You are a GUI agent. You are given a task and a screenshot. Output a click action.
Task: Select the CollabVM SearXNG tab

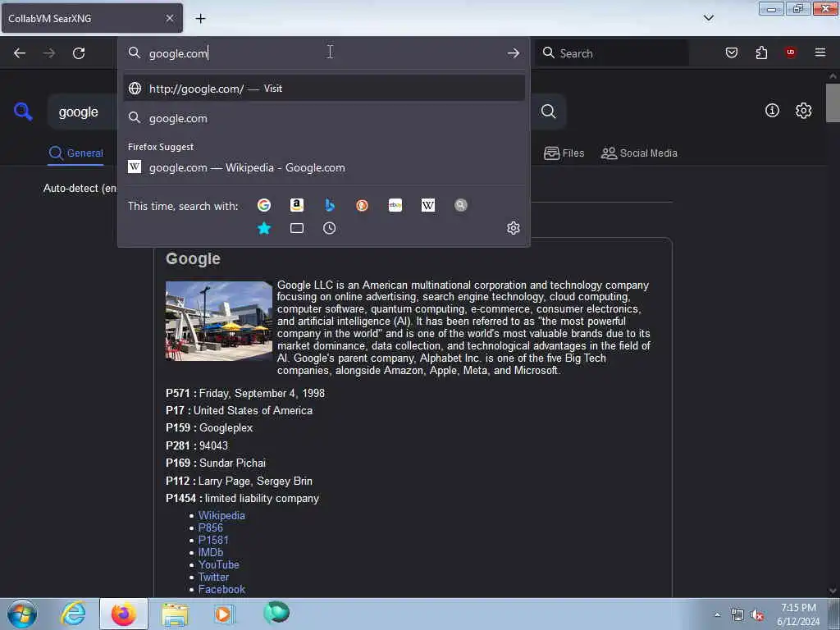92,18
